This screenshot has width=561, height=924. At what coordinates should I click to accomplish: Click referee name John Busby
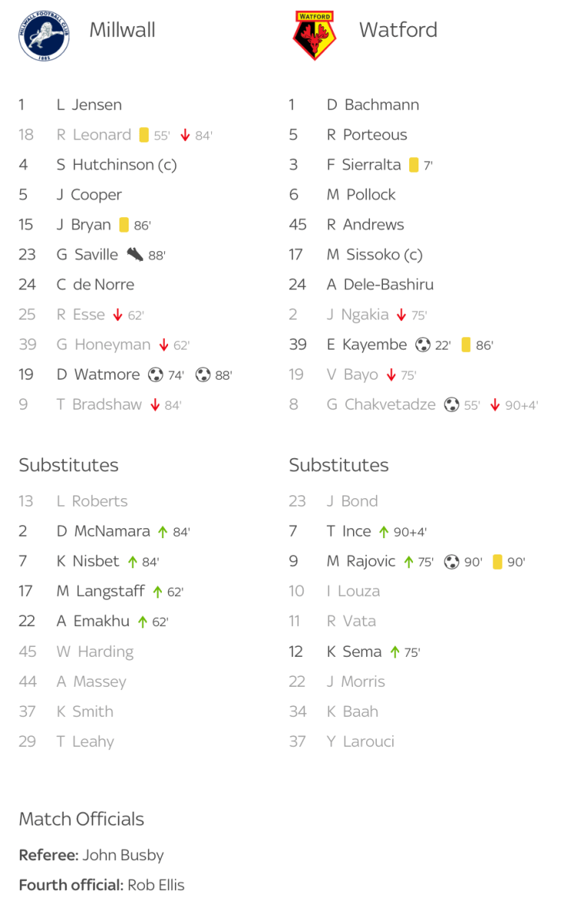(123, 855)
